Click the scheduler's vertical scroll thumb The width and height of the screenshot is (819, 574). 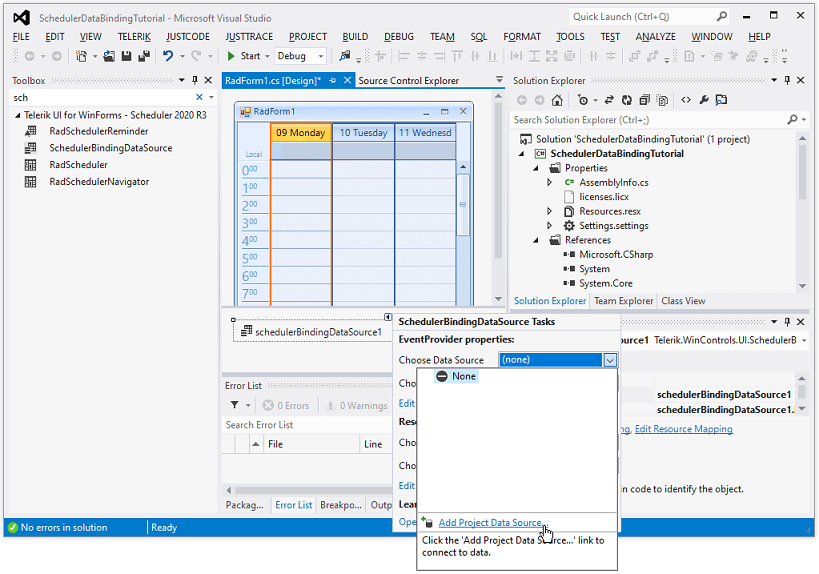pyautogui.click(x=463, y=204)
